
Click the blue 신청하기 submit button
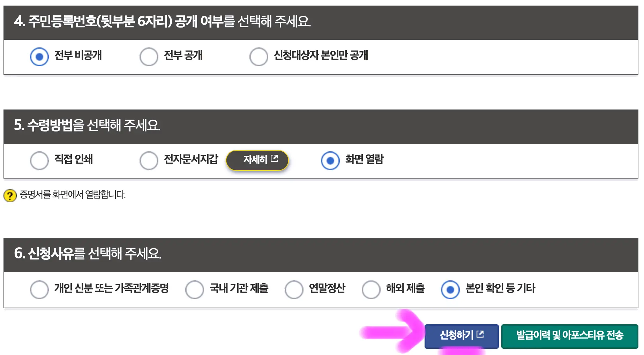click(x=461, y=335)
